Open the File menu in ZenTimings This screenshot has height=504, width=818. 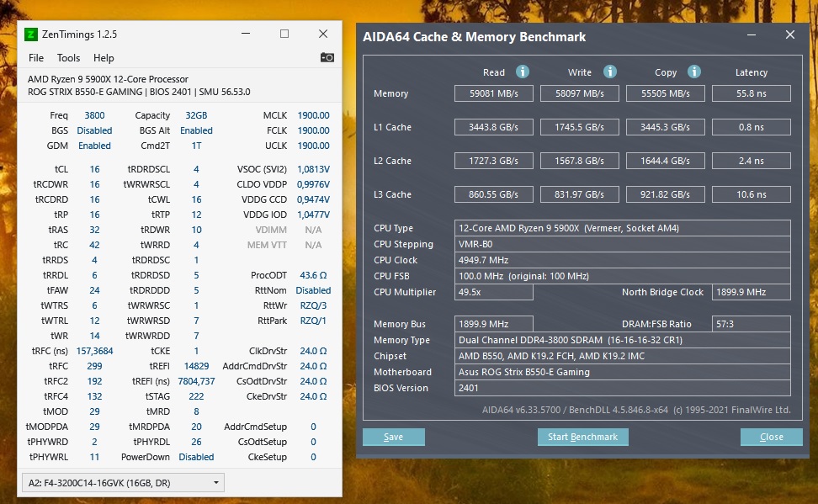tap(36, 58)
